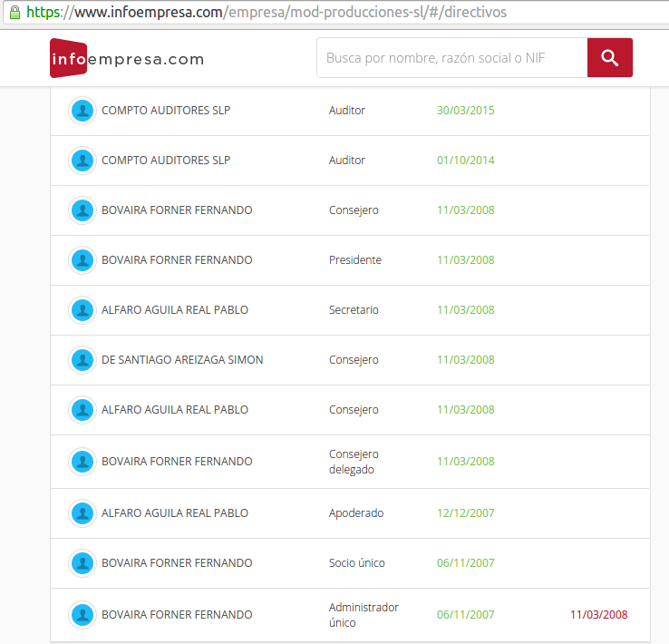
Task: Click avatar icon of the Apoderado row
Action: tap(82, 513)
